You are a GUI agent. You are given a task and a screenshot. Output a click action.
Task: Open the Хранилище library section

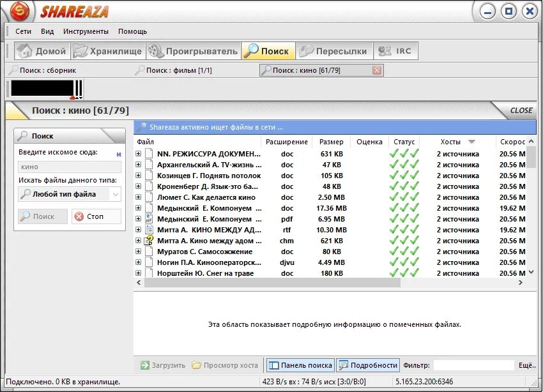pos(108,51)
